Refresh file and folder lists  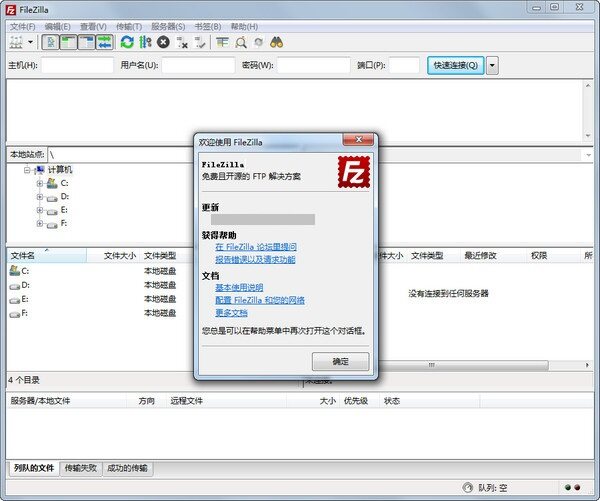click(127, 42)
